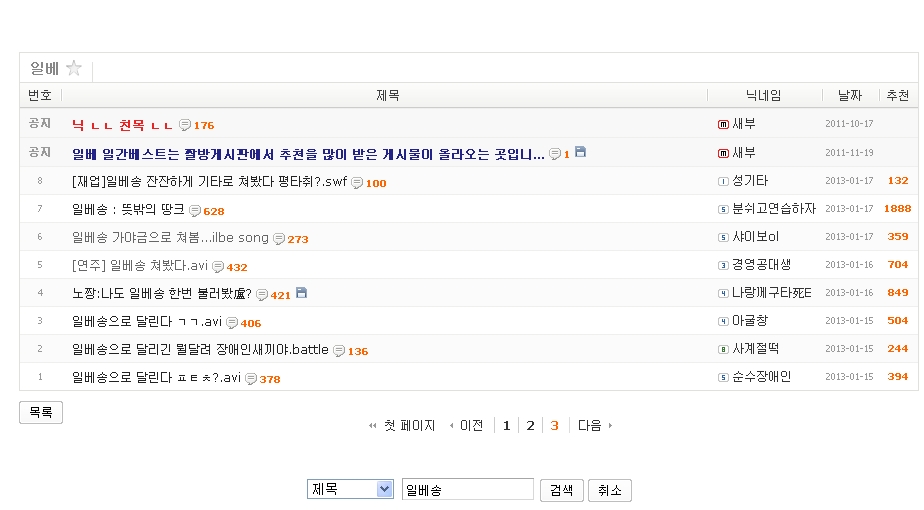Go to page 2 of results
924x510 pixels.
pos(530,425)
